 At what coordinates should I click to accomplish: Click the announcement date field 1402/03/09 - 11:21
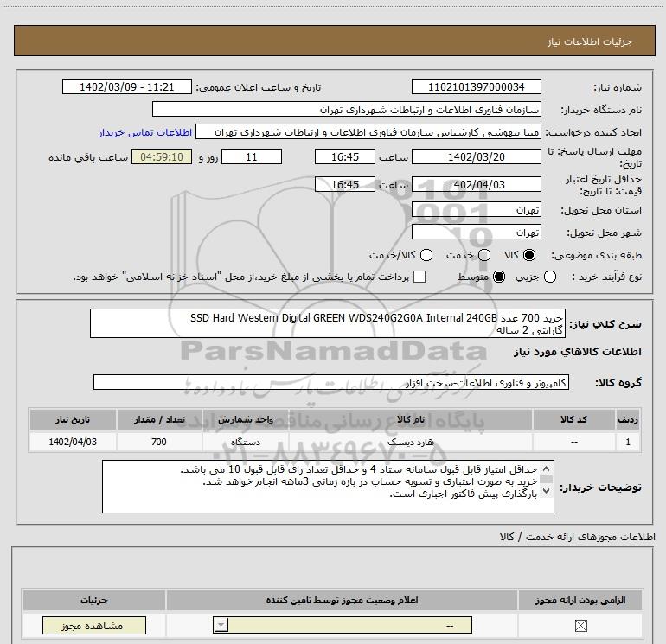point(127,87)
